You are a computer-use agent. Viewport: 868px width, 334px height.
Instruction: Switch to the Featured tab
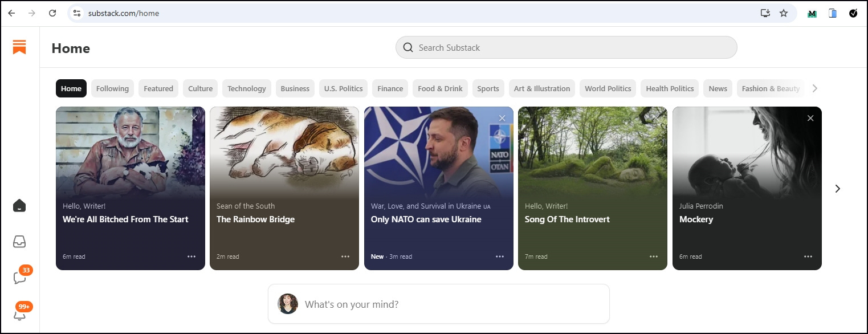(x=158, y=88)
